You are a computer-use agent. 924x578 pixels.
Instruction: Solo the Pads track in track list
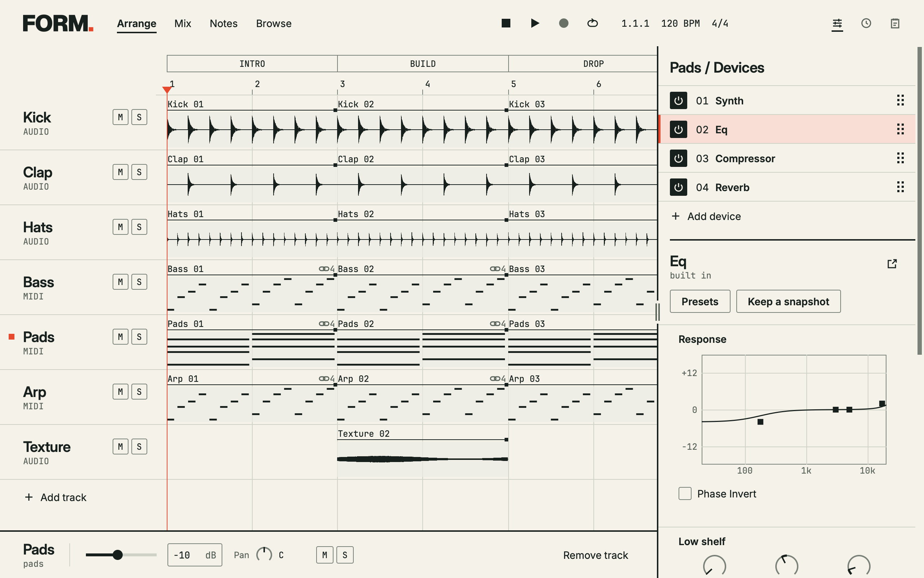pos(139,337)
